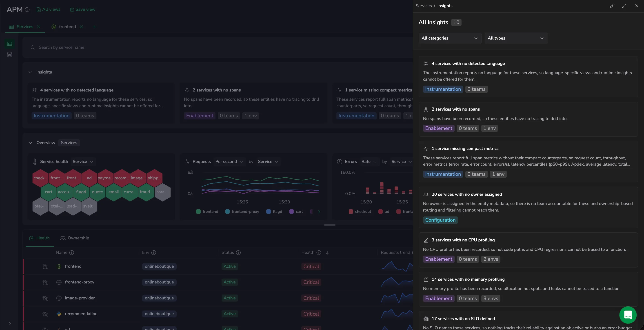This screenshot has height=330, width=644.
Task: Copy link to the Insights panel
Action: click(x=612, y=6)
